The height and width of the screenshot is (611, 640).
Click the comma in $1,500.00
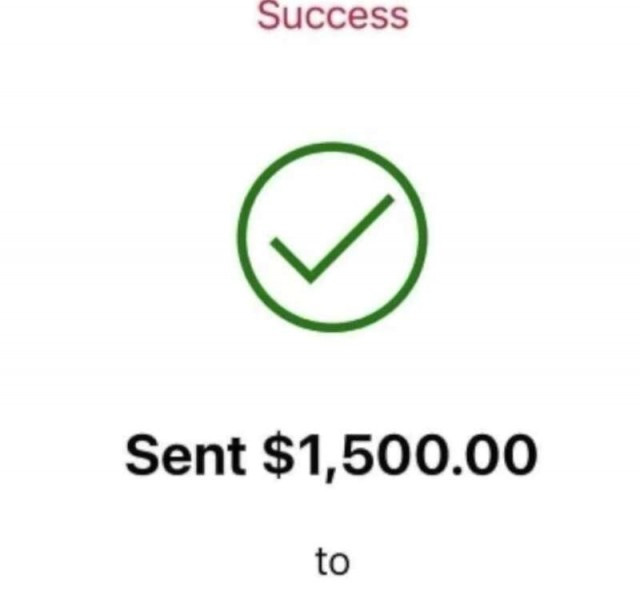[331, 473]
